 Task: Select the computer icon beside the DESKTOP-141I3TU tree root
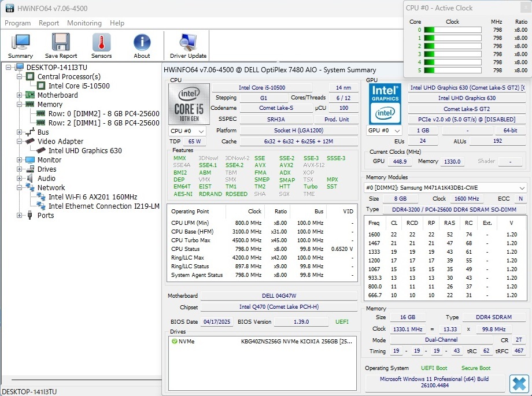pos(20,67)
